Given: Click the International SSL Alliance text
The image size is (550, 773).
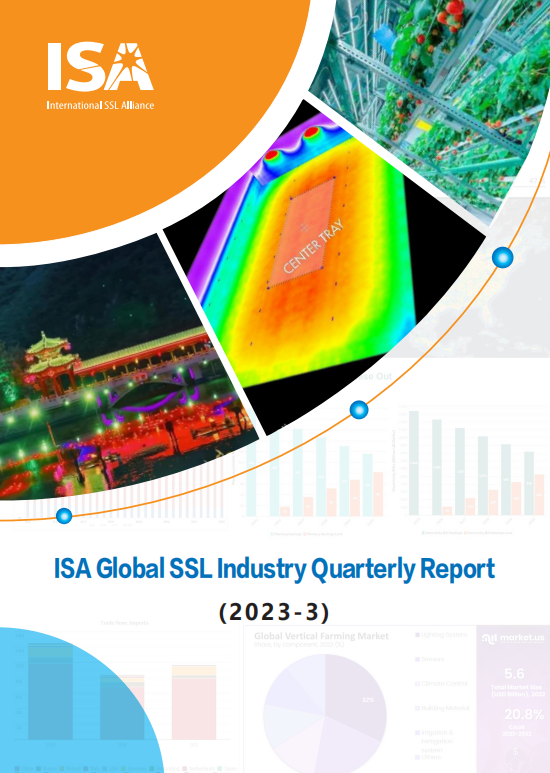Looking at the screenshot, I should pos(100,105).
